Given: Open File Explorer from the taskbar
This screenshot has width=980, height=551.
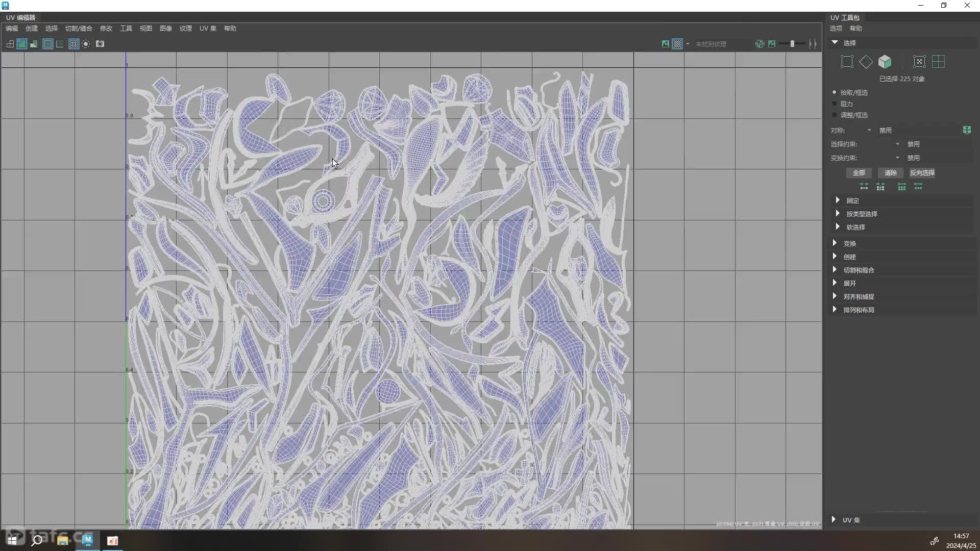Looking at the screenshot, I should [x=62, y=540].
